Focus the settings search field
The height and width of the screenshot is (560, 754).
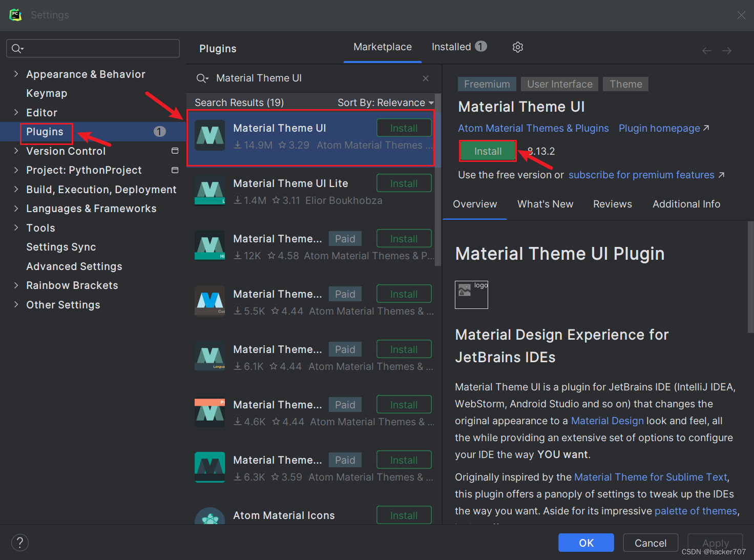93,49
